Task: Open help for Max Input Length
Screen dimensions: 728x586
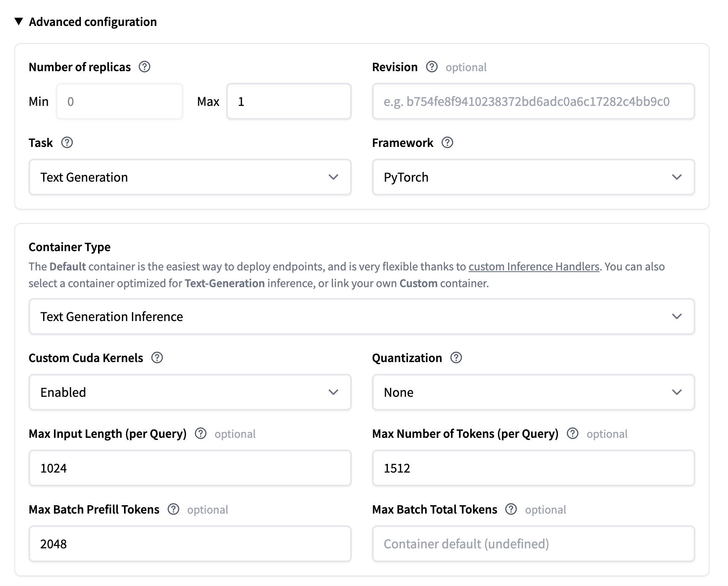Action: pyautogui.click(x=201, y=434)
